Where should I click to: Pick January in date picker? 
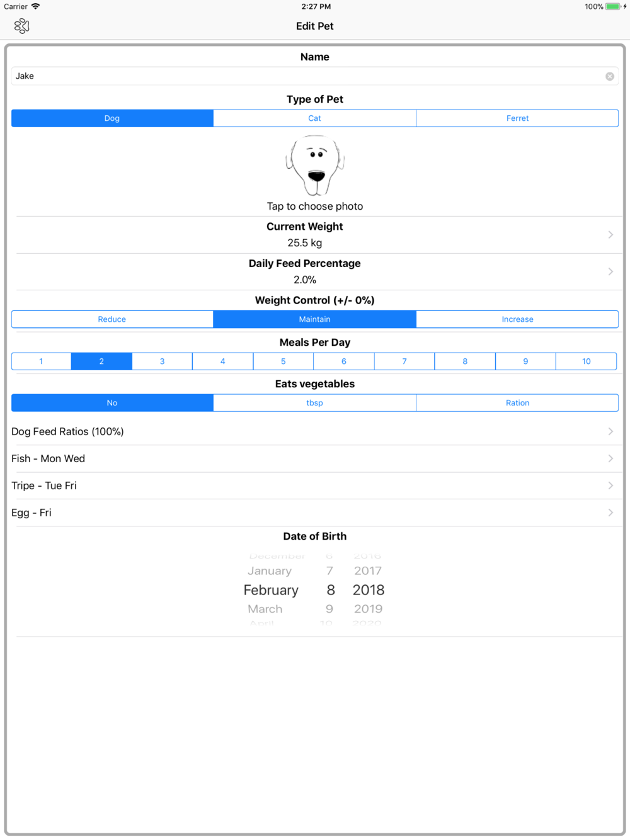[x=270, y=571]
